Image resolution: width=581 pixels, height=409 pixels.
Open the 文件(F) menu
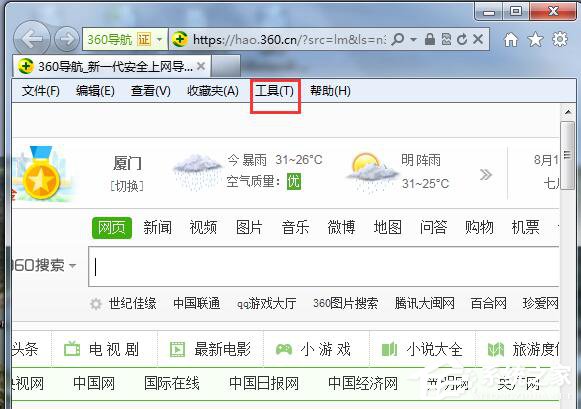(x=41, y=91)
